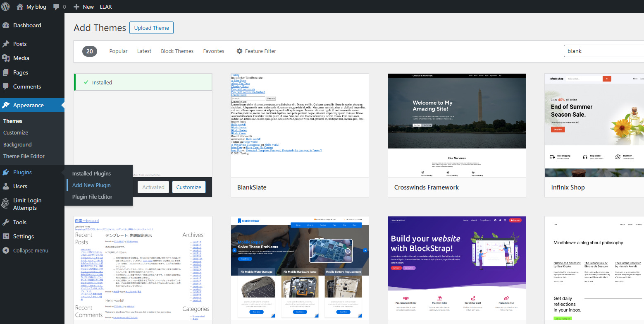Click the Crosswinds Framework theme name
Viewport: 644px width, 324px height.
[x=426, y=187]
